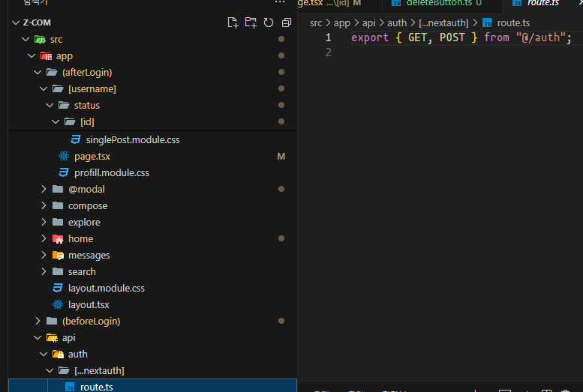Switch to the route.ts editor tab
The image size is (583, 392).
tap(542, 3)
